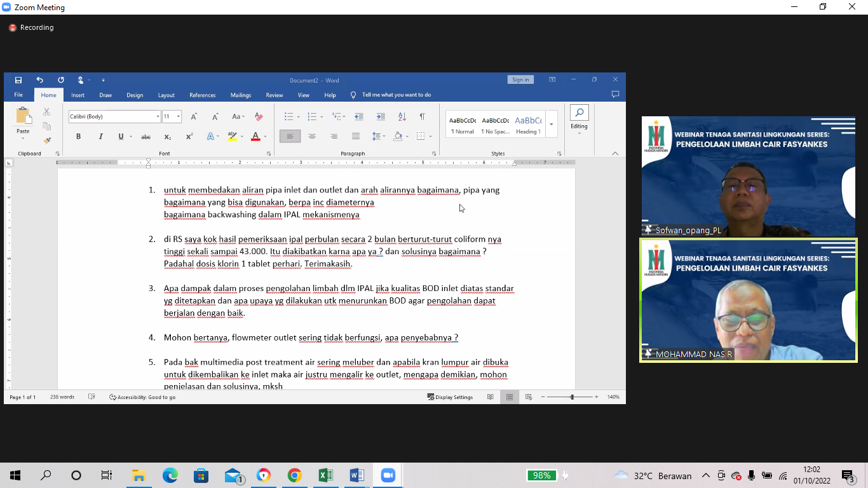Click the Sign in button
Image resolution: width=868 pixels, height=488 pixels.
(520, 80)
